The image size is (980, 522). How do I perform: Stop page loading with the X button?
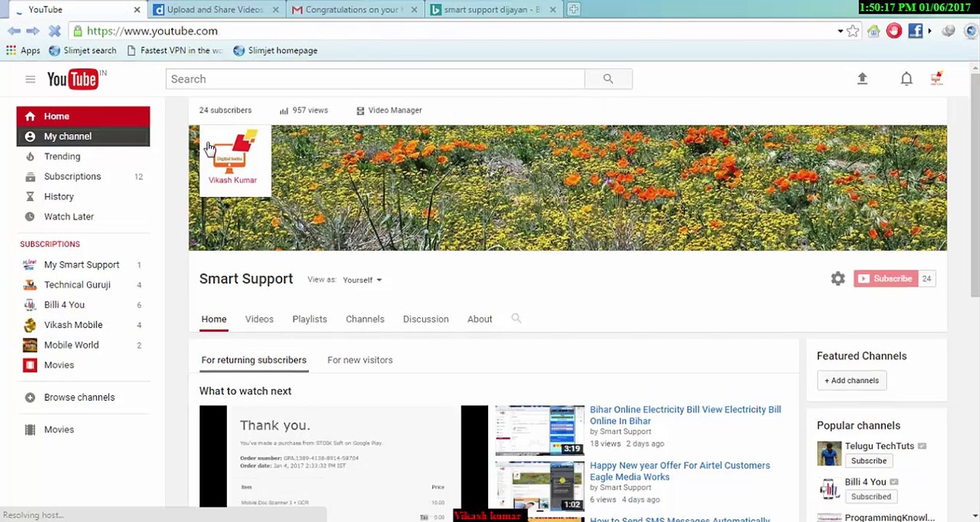pos(54,31)
